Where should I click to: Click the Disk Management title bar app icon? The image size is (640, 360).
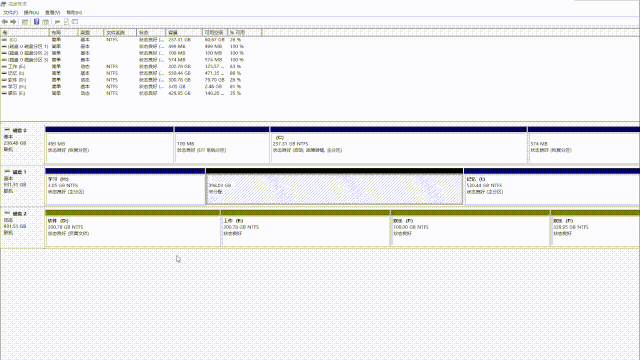coord(4,4)
